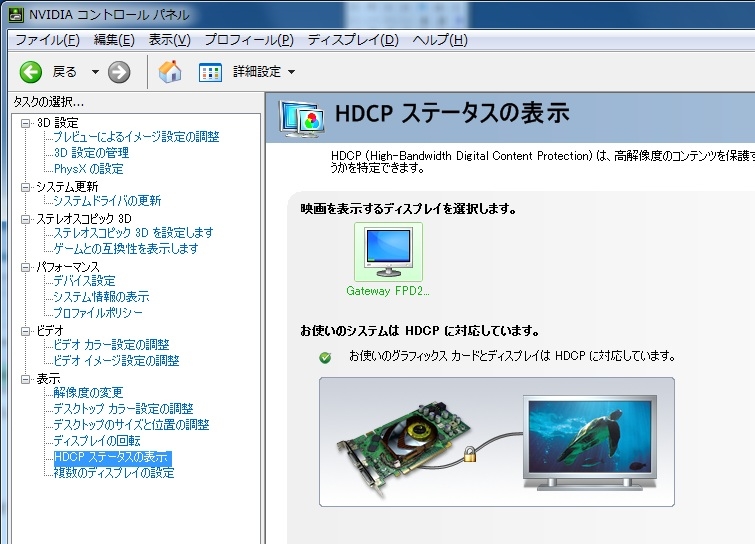Click the green HDCP checkmark status icon
Image resolution: width=755 pixels, height=544 pixels.
coord(325,357)
